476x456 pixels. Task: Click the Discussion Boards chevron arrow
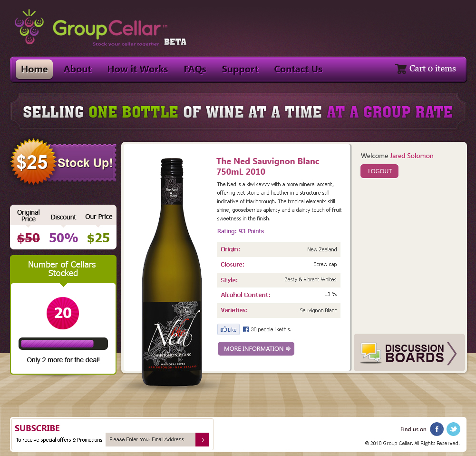(x=452, y=353)
